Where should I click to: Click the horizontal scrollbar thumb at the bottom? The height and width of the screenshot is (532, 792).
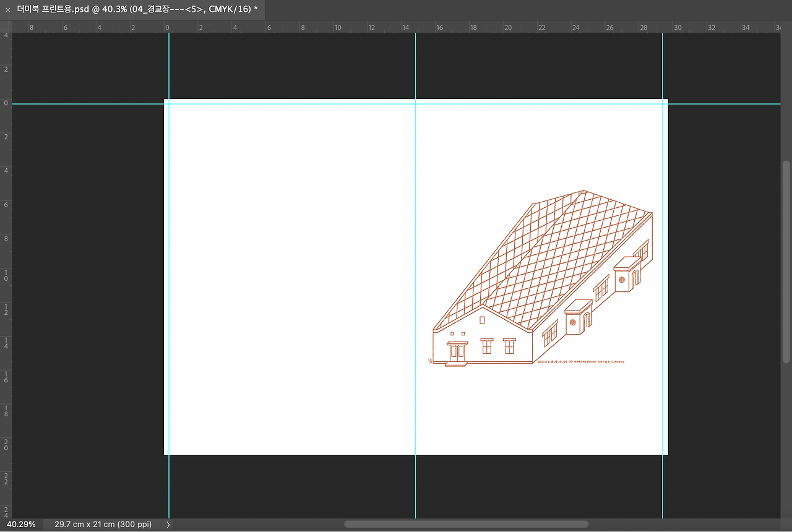point(465,524)
